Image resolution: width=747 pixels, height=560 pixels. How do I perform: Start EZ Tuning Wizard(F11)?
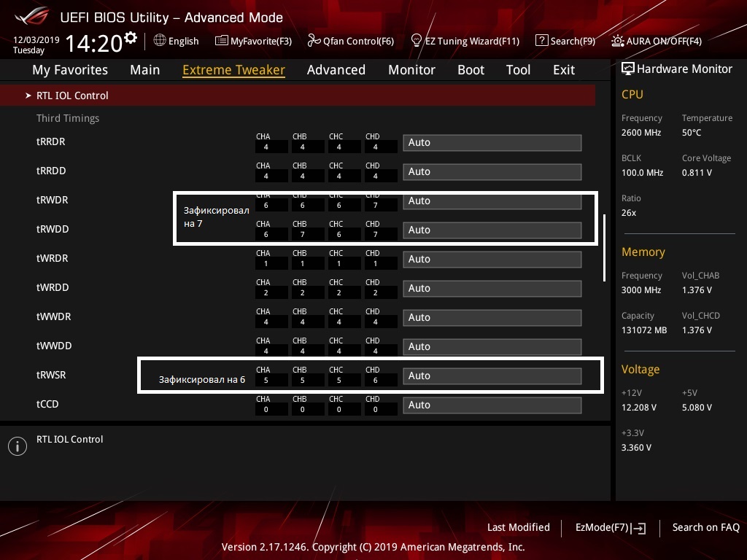(472, 41)
